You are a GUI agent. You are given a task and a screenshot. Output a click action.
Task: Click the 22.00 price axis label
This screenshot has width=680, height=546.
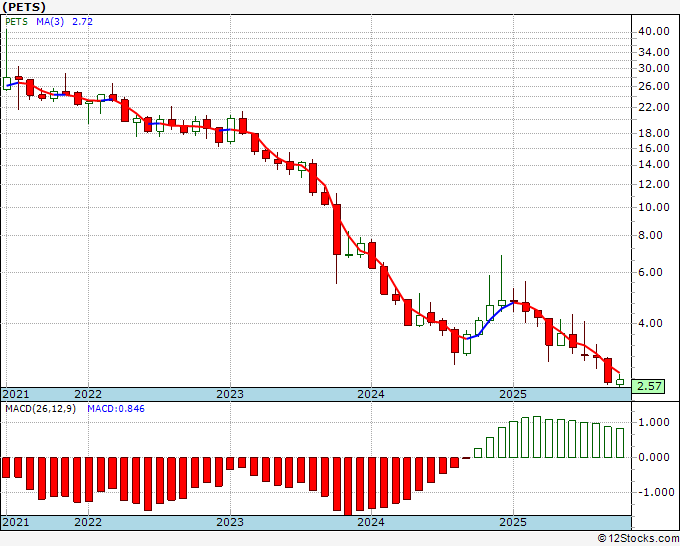(654, 107)
